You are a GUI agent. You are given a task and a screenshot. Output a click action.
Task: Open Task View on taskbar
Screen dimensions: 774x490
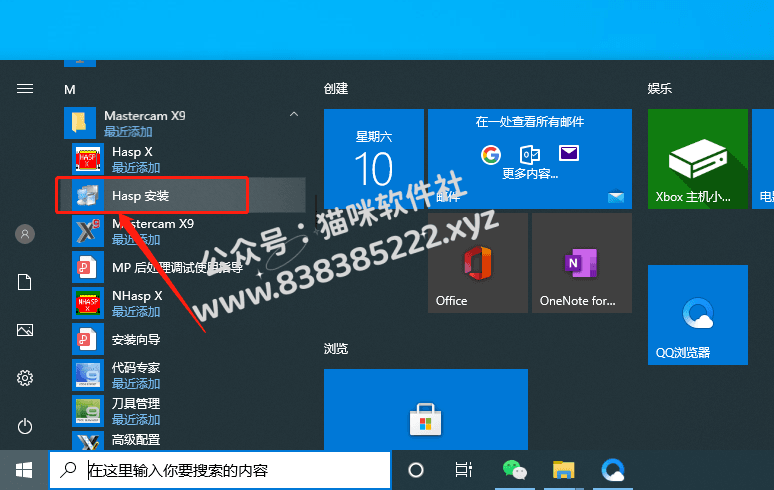tap(464, 470)
